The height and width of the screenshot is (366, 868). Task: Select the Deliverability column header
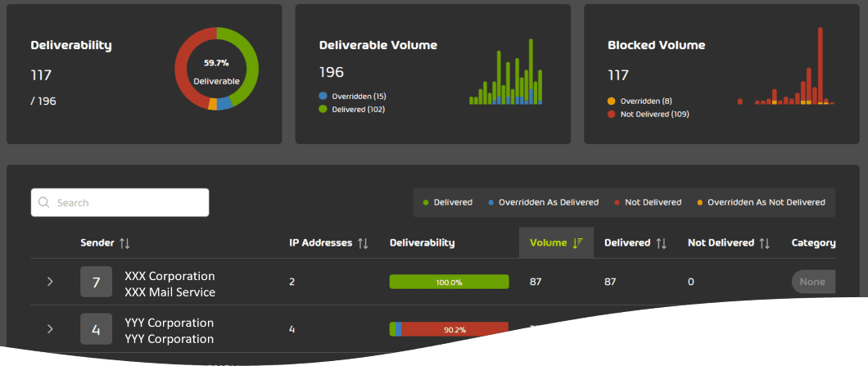[x=422, y=243]
